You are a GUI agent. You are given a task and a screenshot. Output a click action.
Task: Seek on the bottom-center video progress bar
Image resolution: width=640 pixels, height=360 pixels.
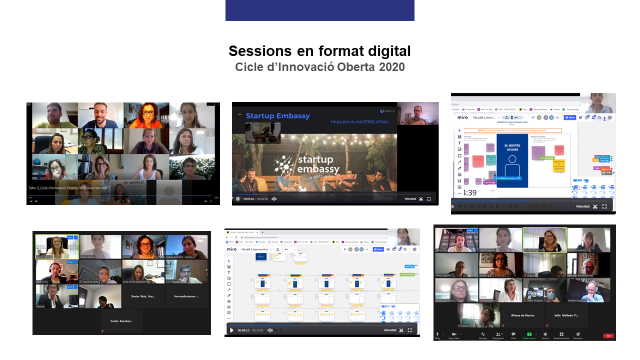pos(322,325)
